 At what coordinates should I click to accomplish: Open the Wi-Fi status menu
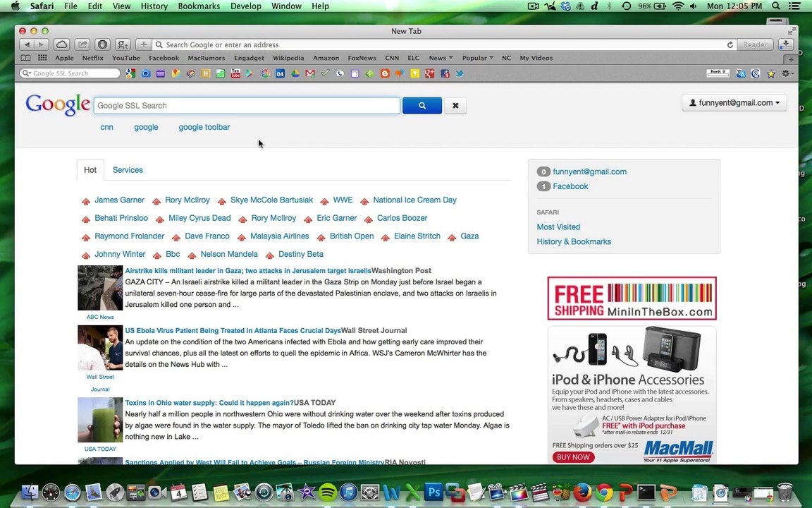(678, 6)
